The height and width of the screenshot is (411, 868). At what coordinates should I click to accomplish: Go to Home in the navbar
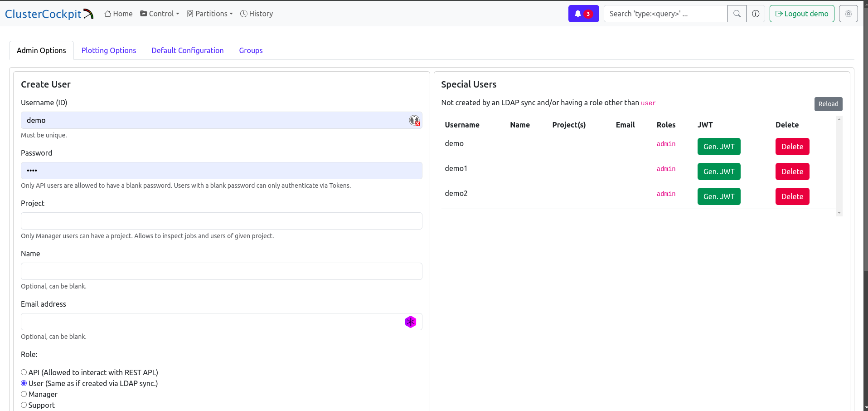118,14
